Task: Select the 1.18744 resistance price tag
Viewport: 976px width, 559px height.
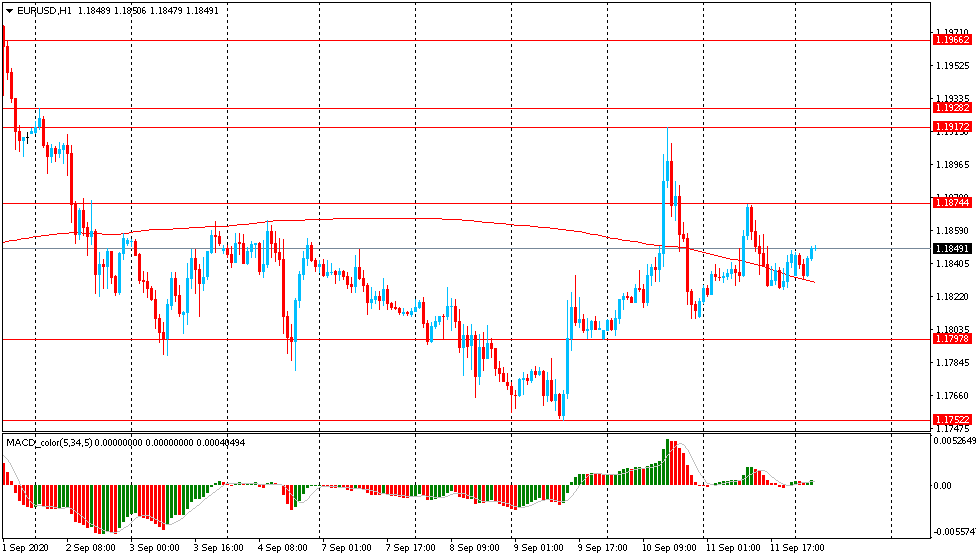Action: click(x=951, y=203)
